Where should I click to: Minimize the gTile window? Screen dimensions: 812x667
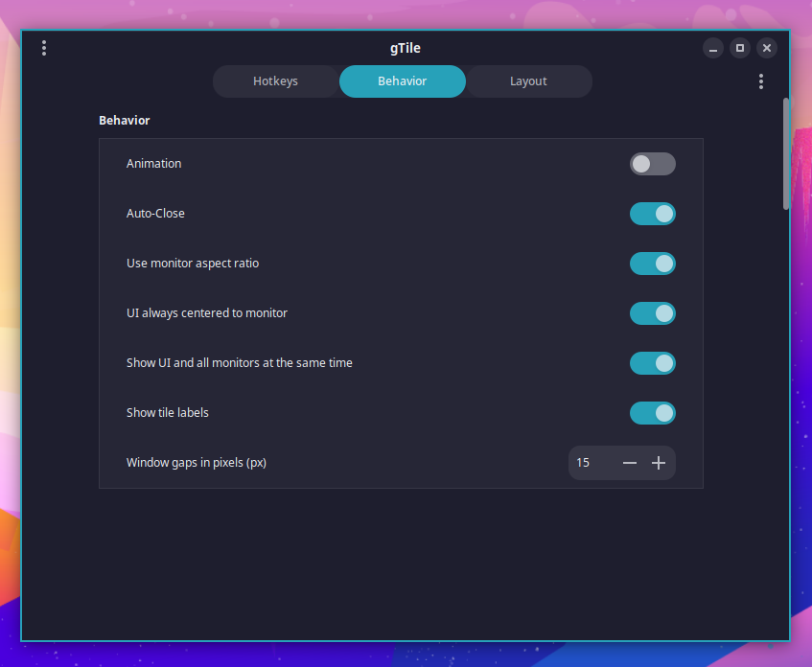(x=713, y=48)
